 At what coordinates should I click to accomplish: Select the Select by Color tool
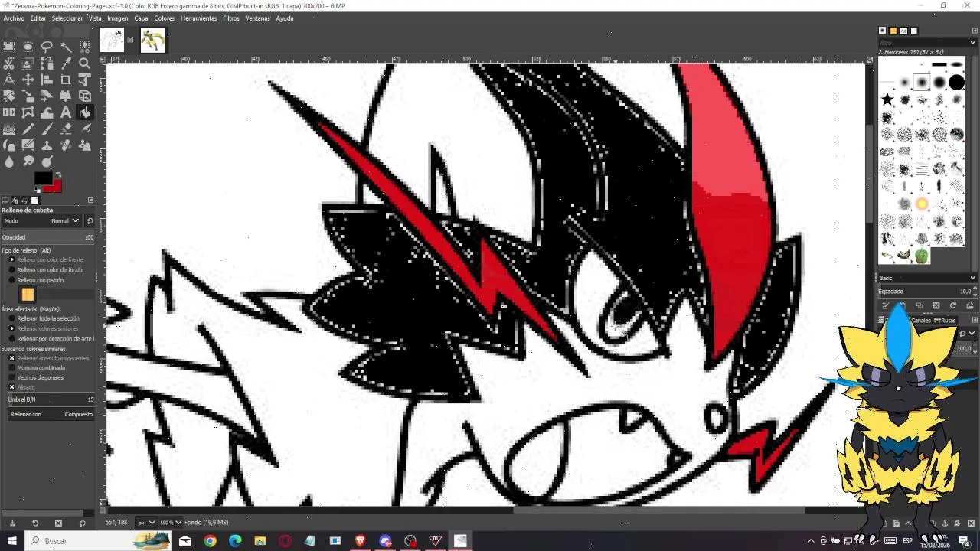tap(84, 47)
